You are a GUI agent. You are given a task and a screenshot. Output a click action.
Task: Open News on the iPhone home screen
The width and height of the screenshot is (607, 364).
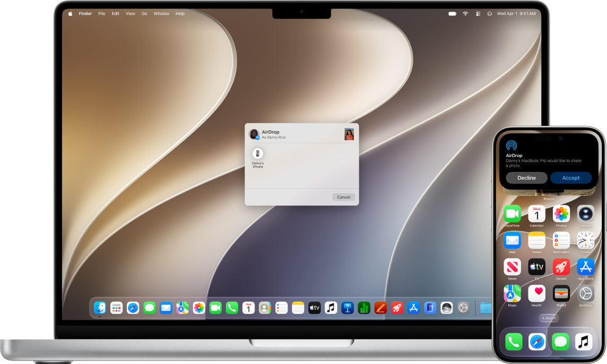(512, 267)
